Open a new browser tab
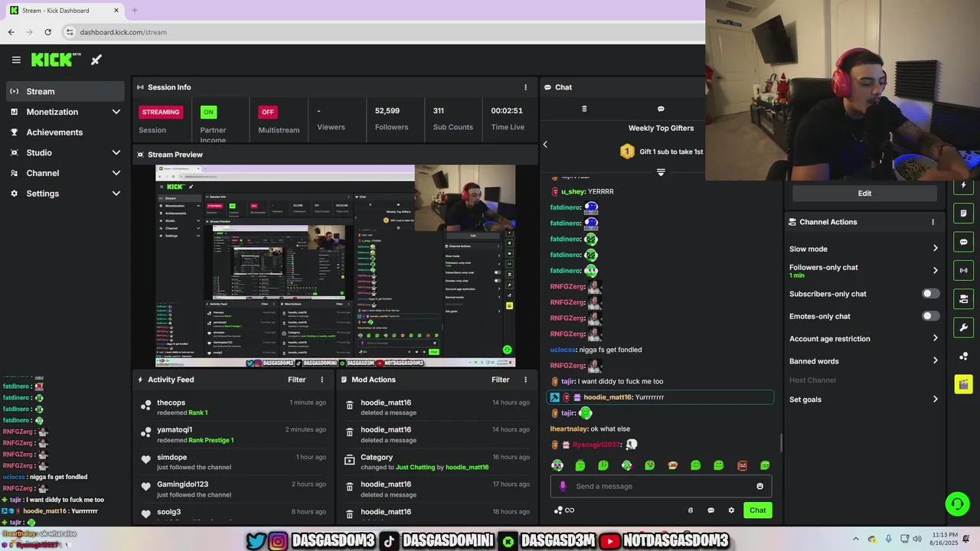The width and height of the screenshot is (980, 551). [134, 11]
